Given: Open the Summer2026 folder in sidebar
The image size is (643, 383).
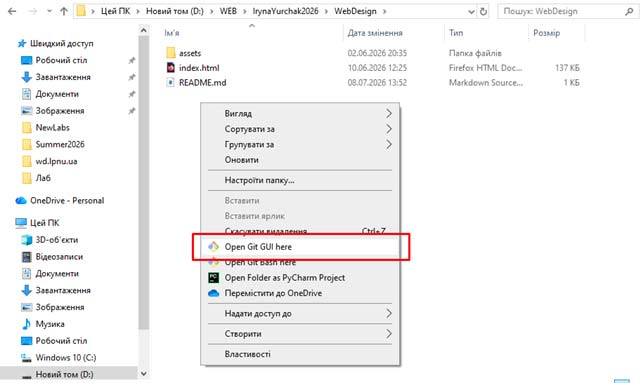Looking at the screenshot, I should click(60, 144).
